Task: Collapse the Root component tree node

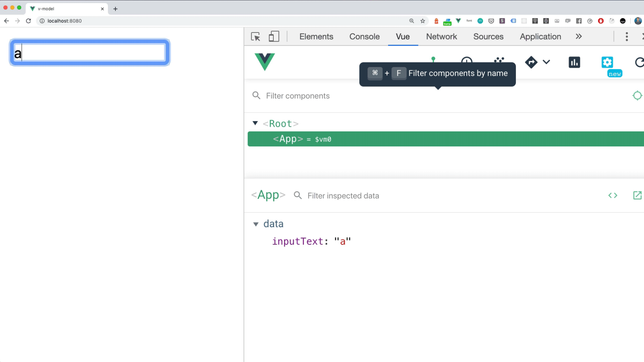Action: pyautogui.click(x=255, y=123)
